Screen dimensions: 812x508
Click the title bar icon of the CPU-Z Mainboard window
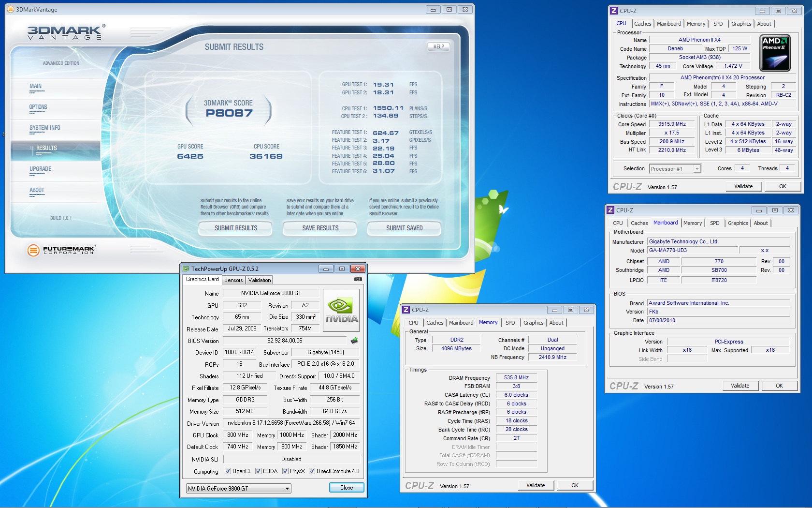(x=610, y=210)
